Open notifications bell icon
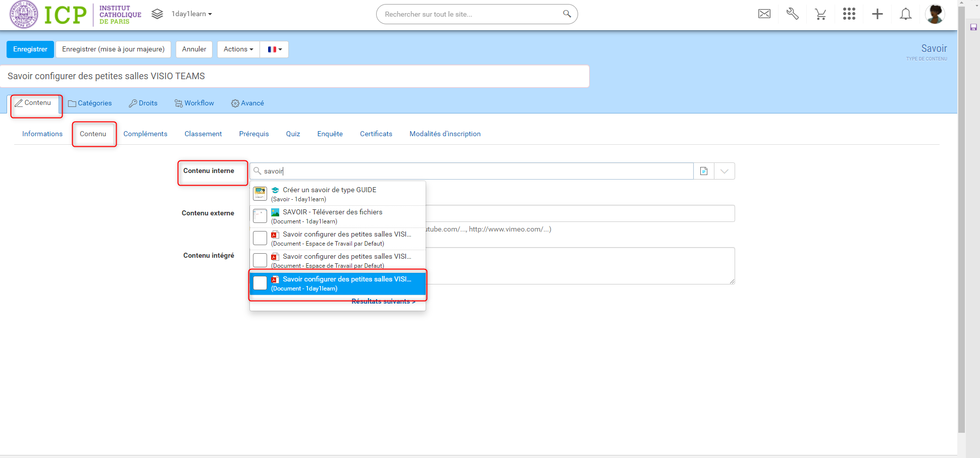Viewport: 980px width, 458px height. coord(905,14)
